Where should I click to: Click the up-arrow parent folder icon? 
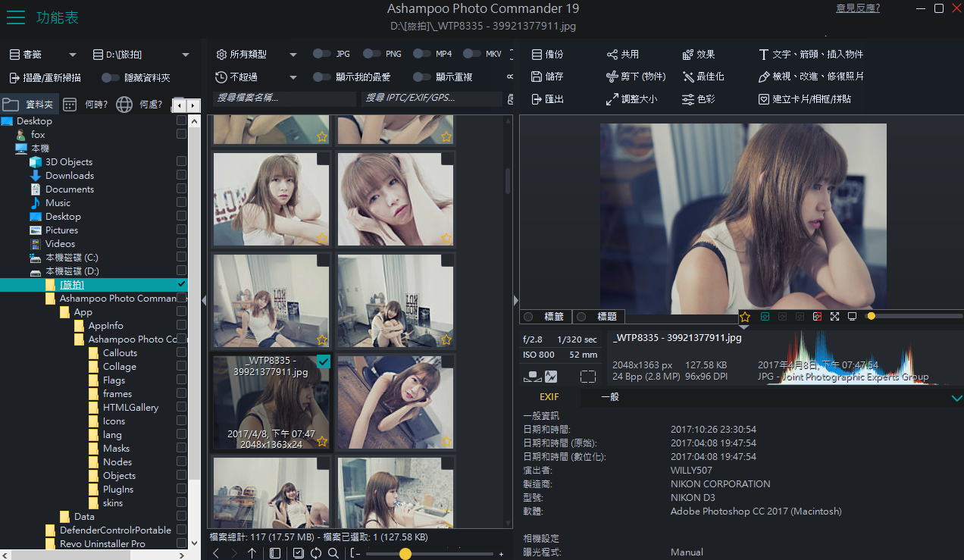click(252, 553)
